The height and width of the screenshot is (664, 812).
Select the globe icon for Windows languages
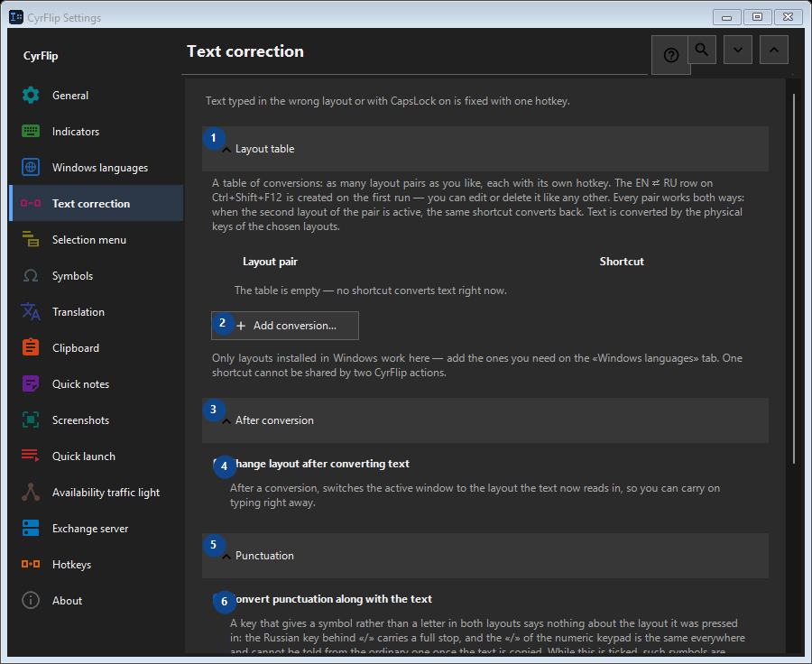(31, 168)
